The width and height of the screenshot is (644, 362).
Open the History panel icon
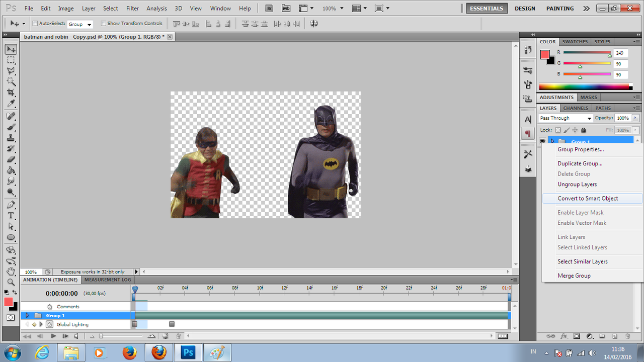click(528, 50)
